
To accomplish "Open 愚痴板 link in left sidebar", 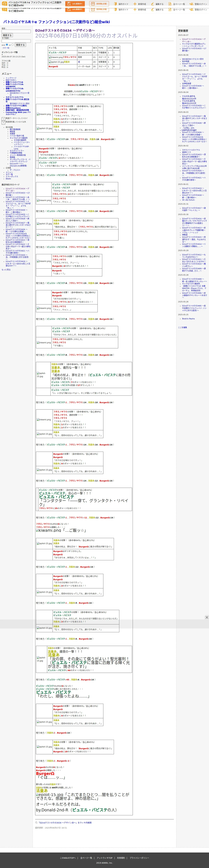I will (x=12, y=157).
